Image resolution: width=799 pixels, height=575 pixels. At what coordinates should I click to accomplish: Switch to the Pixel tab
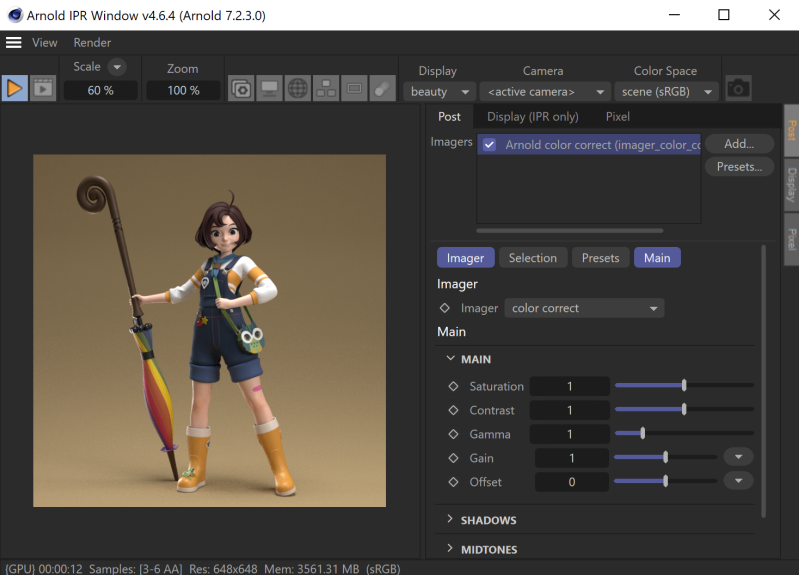click(618, 117)
